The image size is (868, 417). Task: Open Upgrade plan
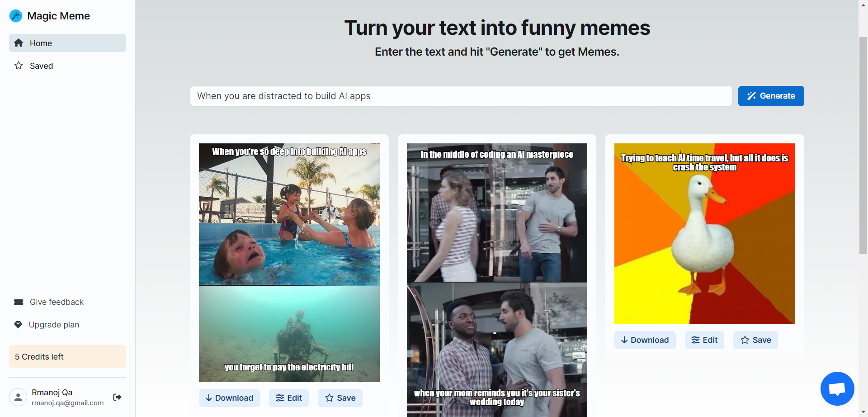pyautogui.click(x=67, y=325)
